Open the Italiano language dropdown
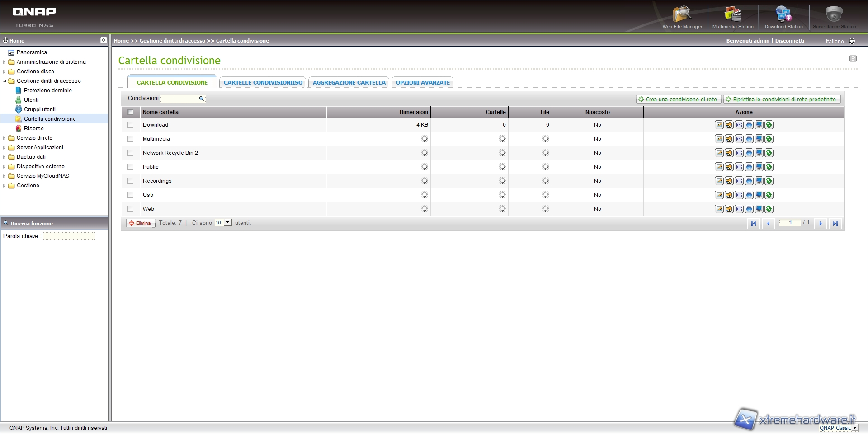 [852, 41]
